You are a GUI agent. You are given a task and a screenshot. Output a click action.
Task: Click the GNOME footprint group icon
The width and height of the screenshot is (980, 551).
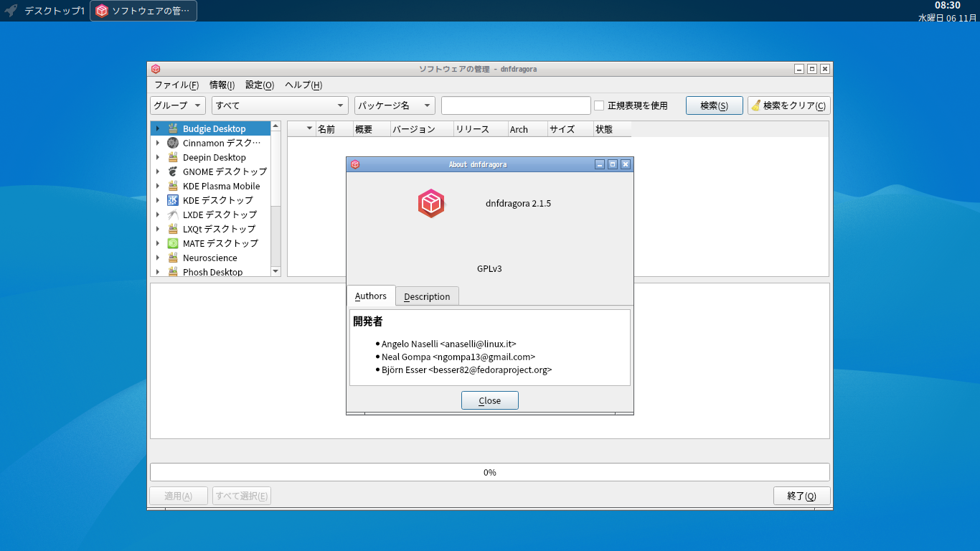[x=173, y=171]
